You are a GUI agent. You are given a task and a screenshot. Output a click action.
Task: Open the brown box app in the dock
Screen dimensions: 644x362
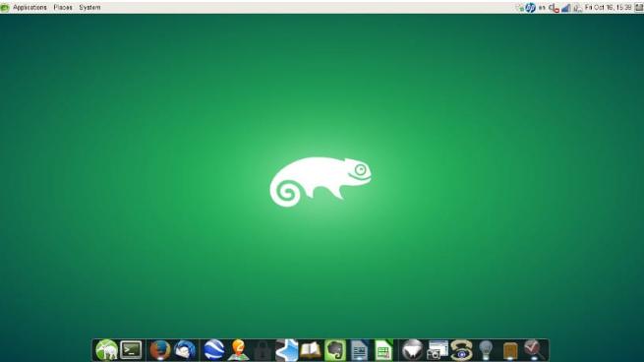click(x=510, y=351)
